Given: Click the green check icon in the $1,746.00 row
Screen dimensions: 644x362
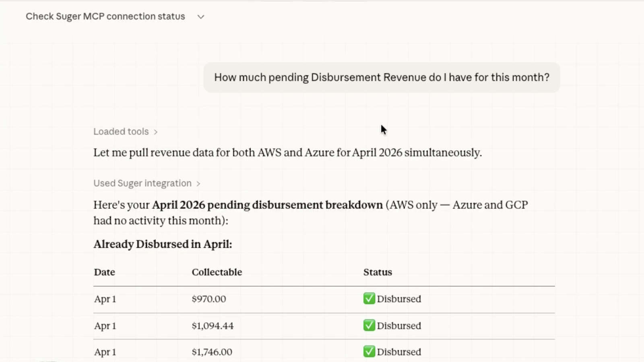Looking at the screenshot, I should (369, 351).
